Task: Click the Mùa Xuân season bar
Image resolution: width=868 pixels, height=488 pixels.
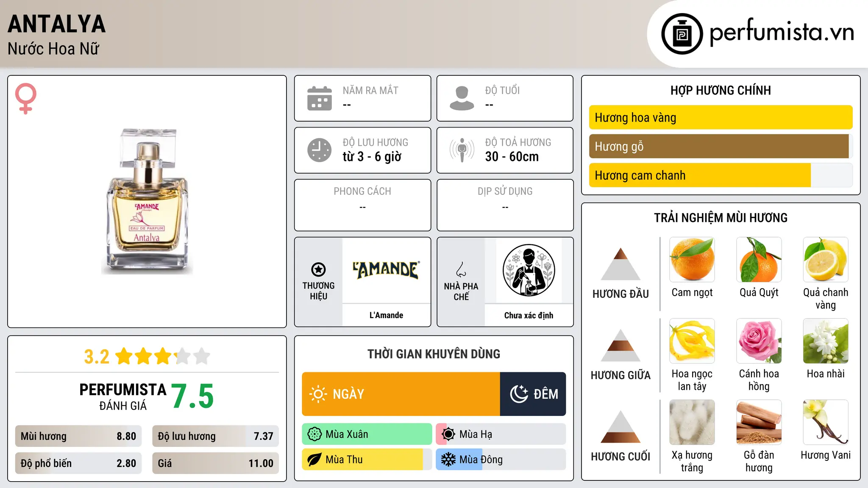Action: (x=367, y=434)
